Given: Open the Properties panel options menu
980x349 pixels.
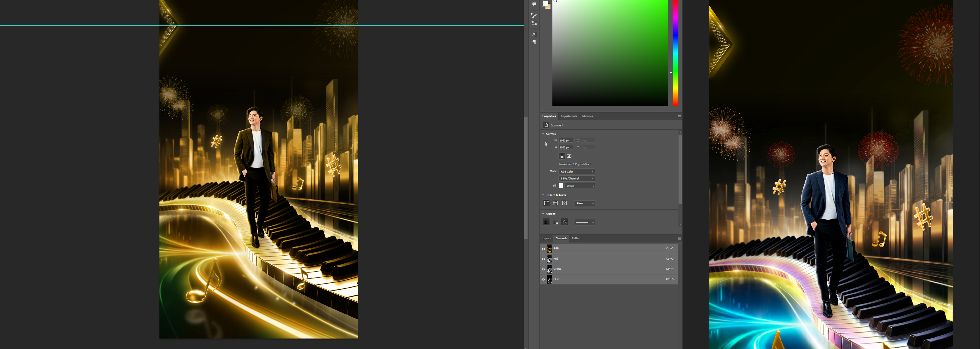Looking at the screenshot, I should pos(679,116).
